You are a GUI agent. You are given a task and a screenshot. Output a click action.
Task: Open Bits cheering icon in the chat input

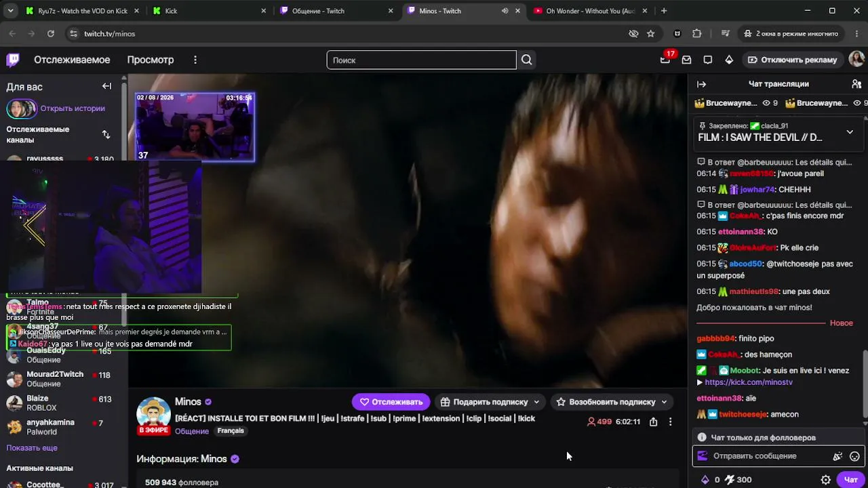[837, 456]
